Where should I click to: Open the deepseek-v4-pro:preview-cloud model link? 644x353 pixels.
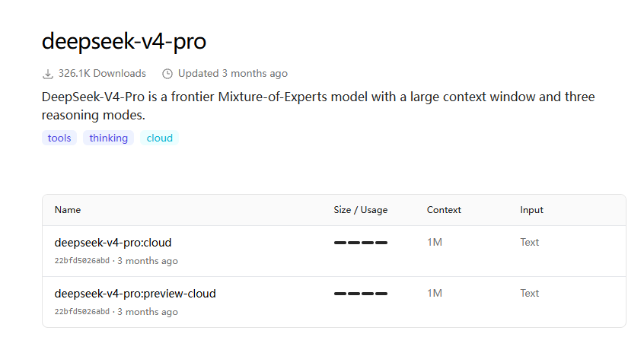pos(135,294)
